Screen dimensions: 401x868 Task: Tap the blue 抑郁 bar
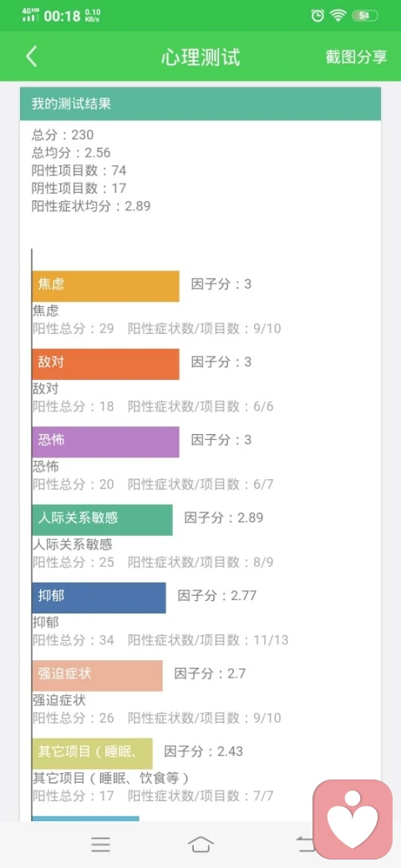[x=99, y=598]
